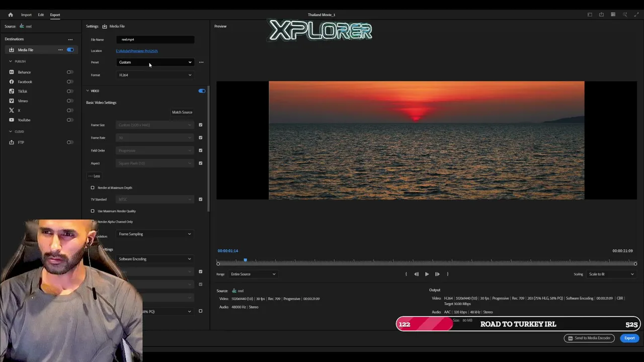Uncheck the Frame Rate match checkbox
This screenshot has width=644, height=362.
200,138
